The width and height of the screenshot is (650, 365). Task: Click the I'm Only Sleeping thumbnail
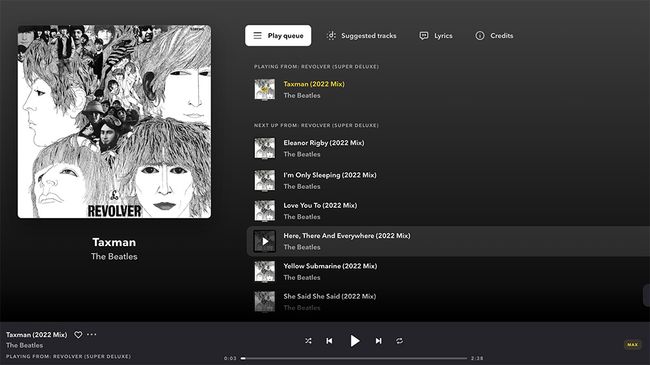(x=264, y=181)
